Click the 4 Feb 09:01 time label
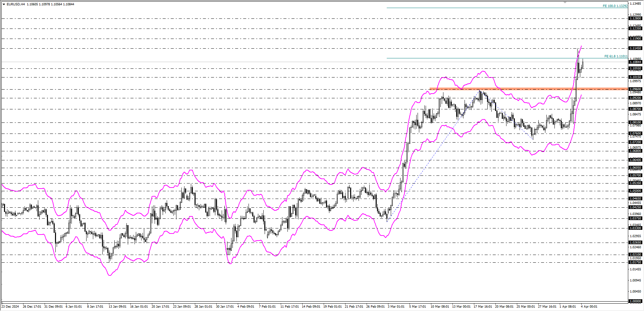 246,307
